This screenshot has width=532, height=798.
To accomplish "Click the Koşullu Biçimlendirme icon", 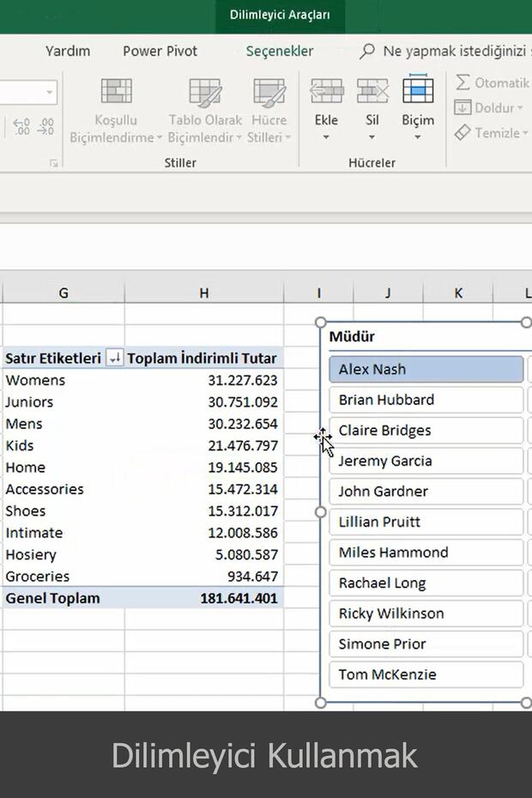I will coord(116,93).
